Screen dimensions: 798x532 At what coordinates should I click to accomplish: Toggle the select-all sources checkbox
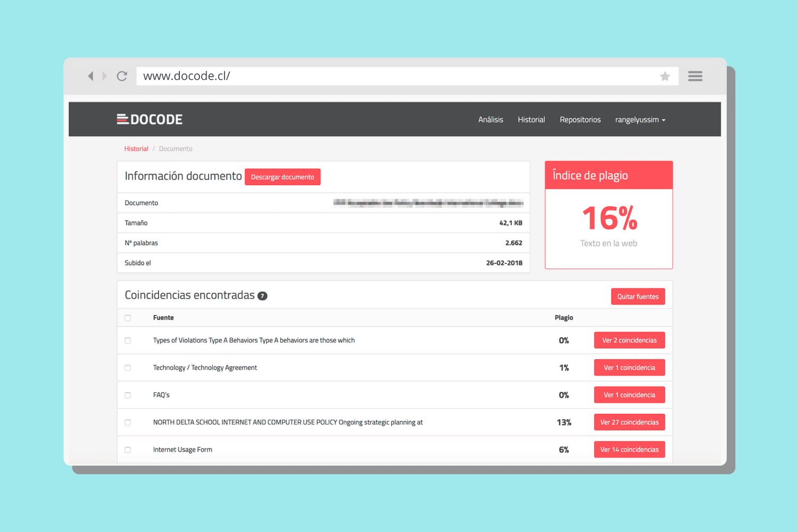(128, 318)
